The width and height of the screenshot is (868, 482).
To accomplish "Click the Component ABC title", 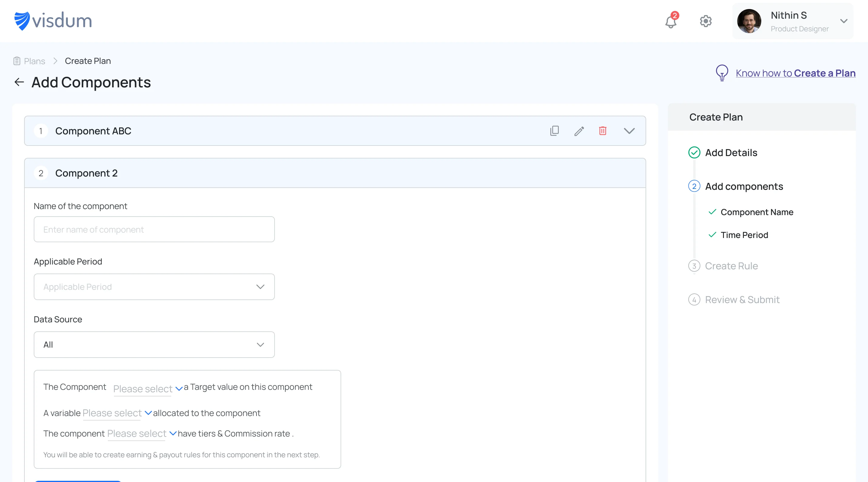I will [x=93, y=131].
